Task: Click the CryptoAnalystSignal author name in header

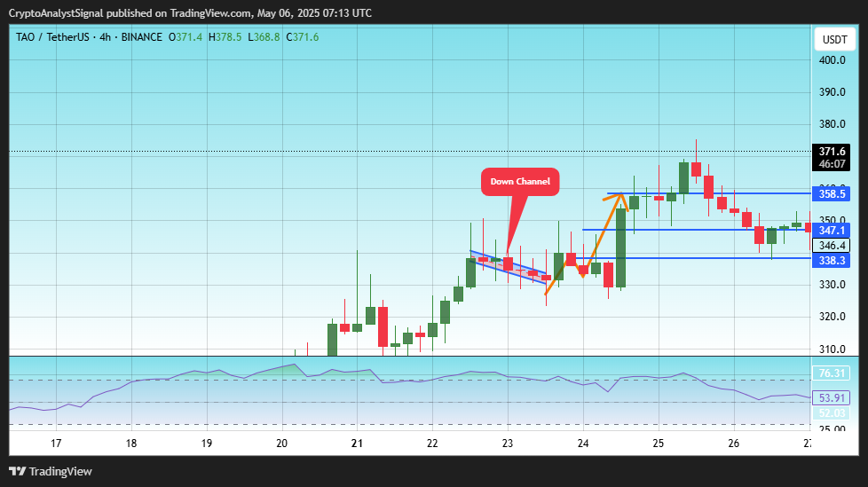Action: (x=56, y=12)
